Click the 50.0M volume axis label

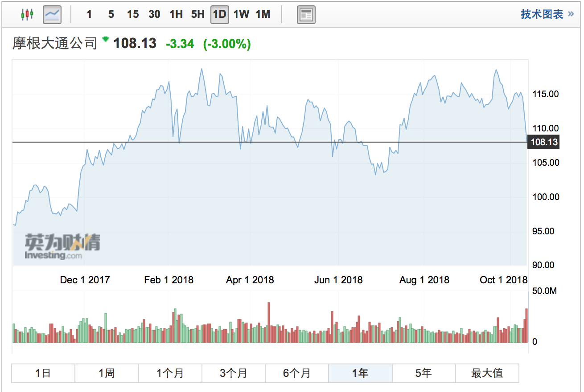[x=544, y=291]
